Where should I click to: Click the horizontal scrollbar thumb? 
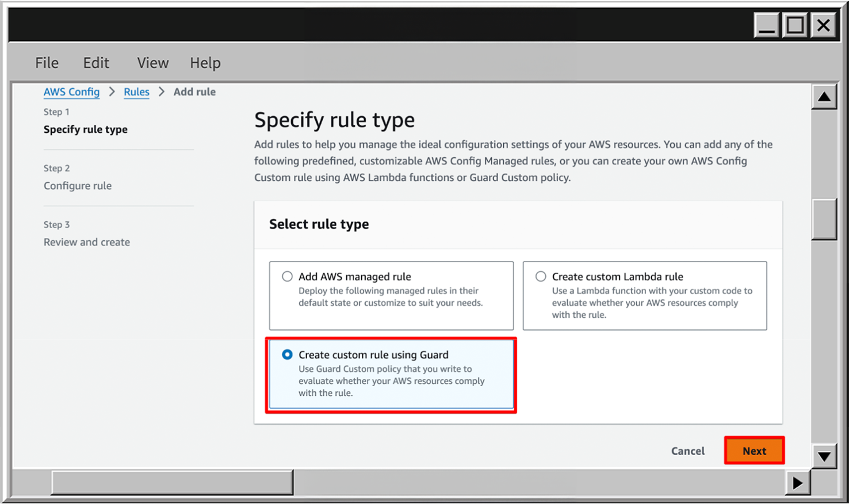click(172, 483)
